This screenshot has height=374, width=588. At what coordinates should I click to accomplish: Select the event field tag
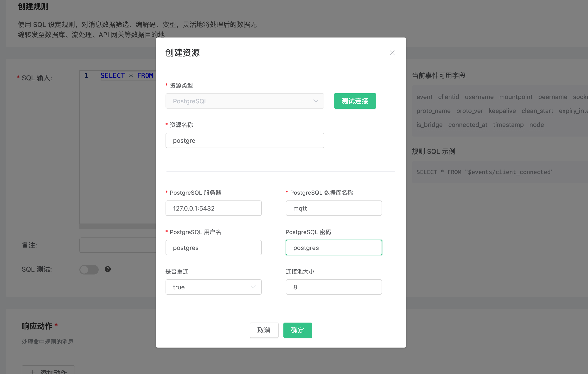coord(425,97)
